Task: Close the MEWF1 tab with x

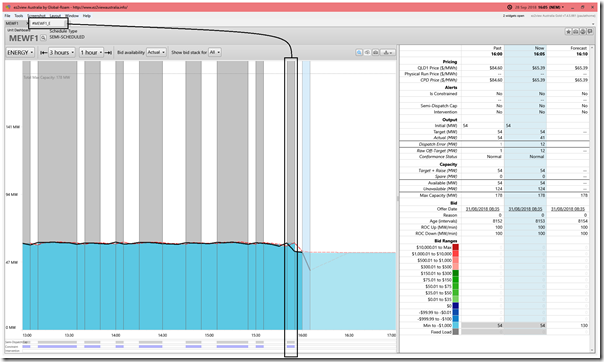Action: click(27, 23)
